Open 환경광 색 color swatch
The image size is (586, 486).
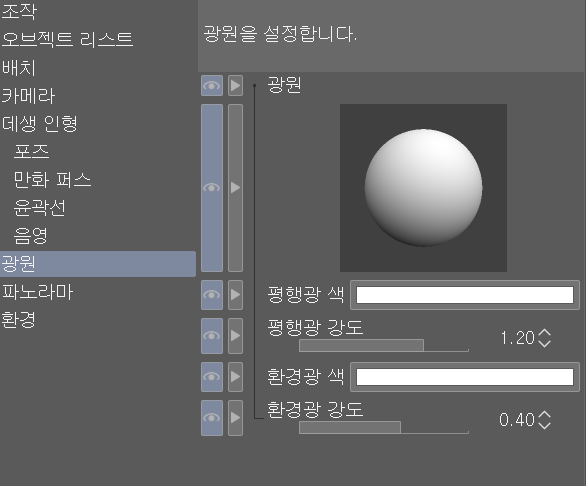[465, 377]
